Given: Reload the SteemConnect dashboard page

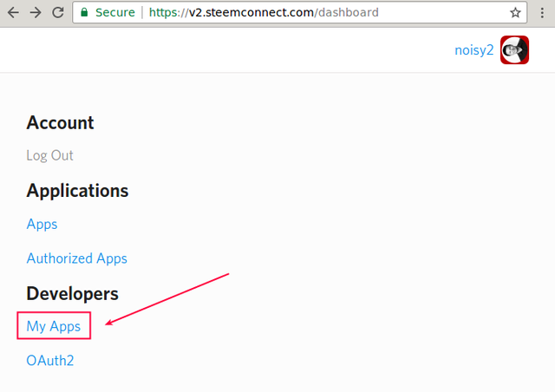Looking at the screenshot, I should [x=58, y=13].
